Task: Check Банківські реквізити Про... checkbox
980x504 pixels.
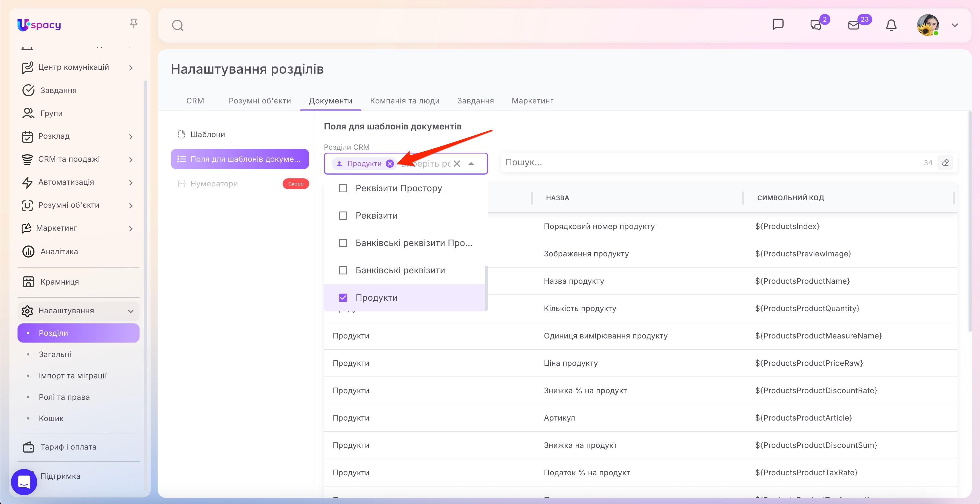Action: point(343,243)
